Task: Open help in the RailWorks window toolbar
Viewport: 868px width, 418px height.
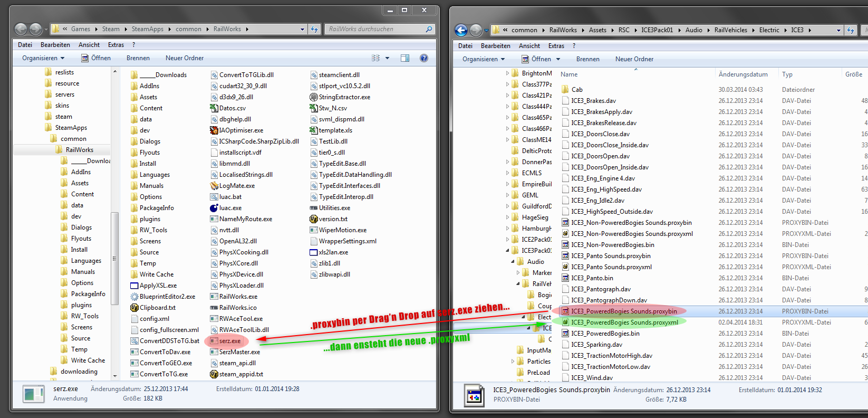Action: (423, 58)
